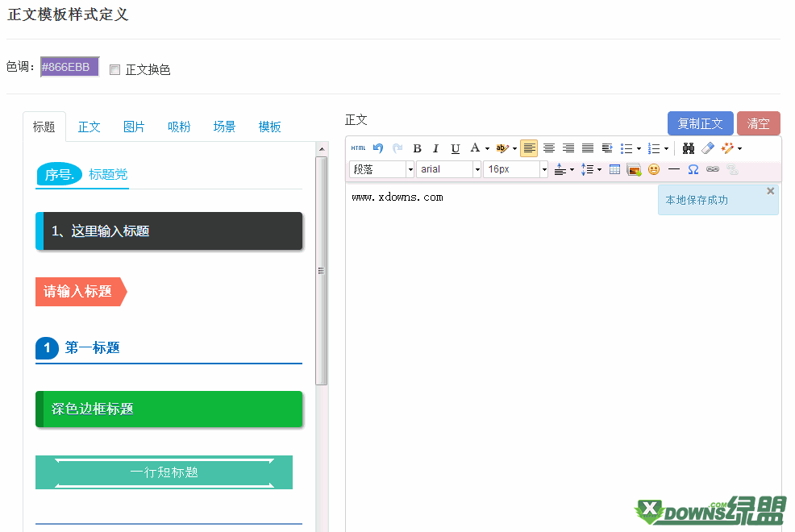Screen dimensions: 795x532
Task: Expand the line height options arrow
Action: (599, 170)
